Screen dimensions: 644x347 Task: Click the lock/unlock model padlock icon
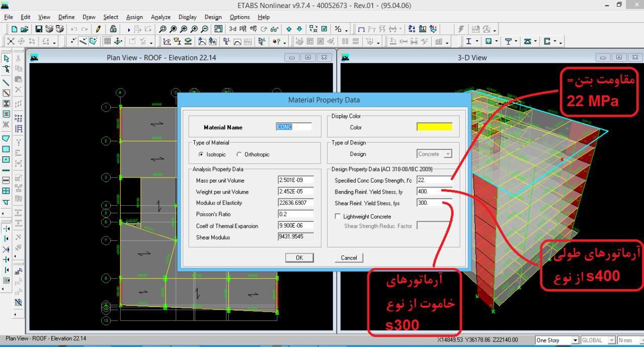113,29
